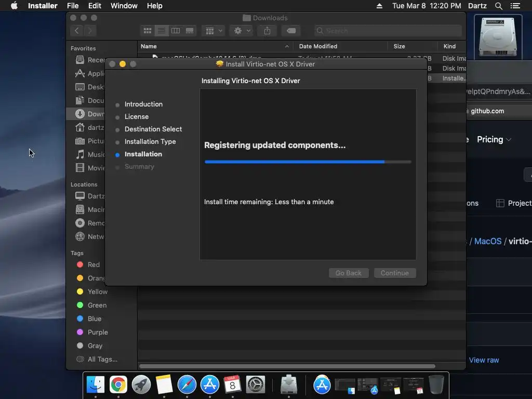Click the Dartz user name in menu bar
Screen dimensions: 532x399
pyautogui.click(x=477, y=6)
